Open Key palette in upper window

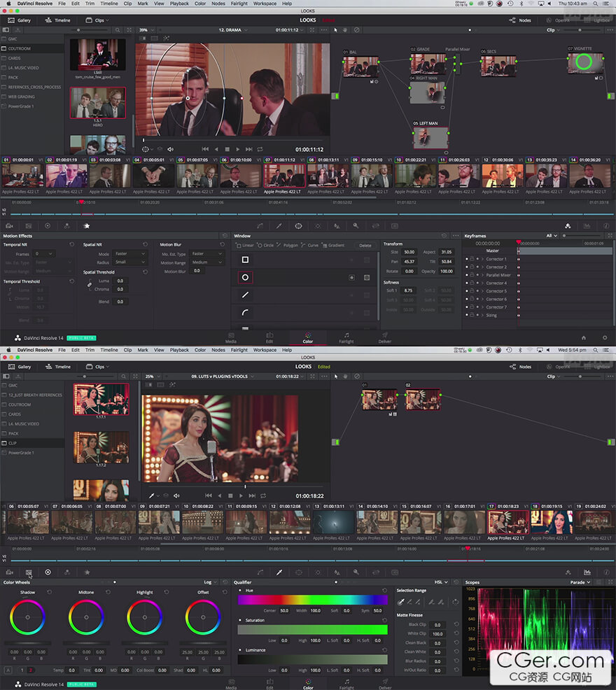[356, 226]
